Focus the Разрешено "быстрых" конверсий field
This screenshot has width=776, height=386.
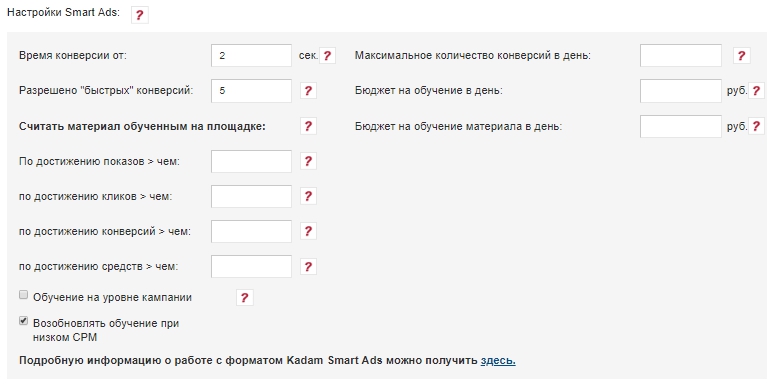click(251, 91)
